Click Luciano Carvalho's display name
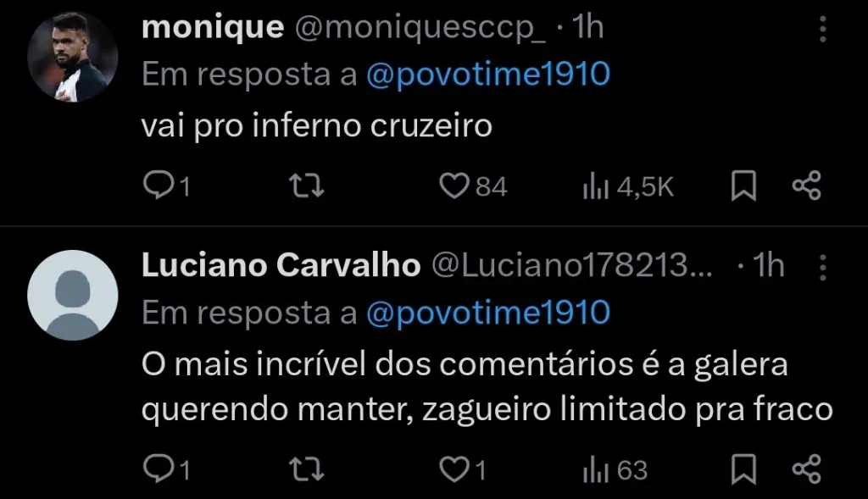The height and width of the screenshot is (499, 868). click(x=280, y=264)
